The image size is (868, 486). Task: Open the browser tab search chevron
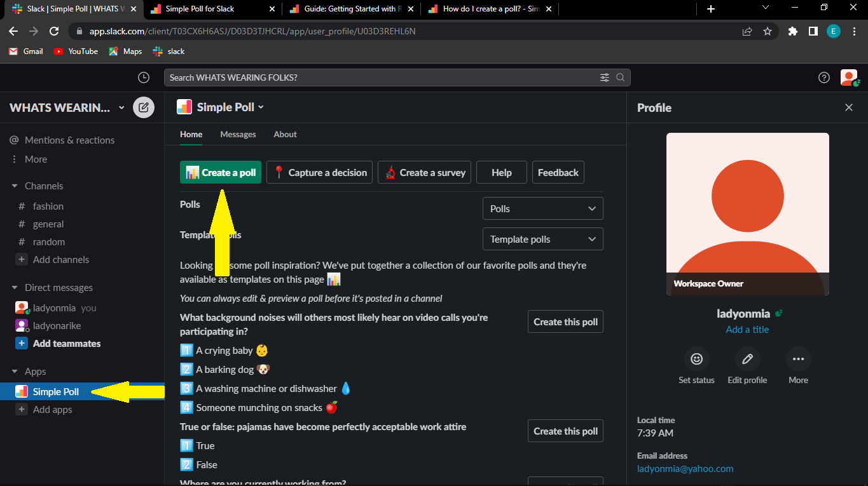pyautogui.click(x=766, y=8)
